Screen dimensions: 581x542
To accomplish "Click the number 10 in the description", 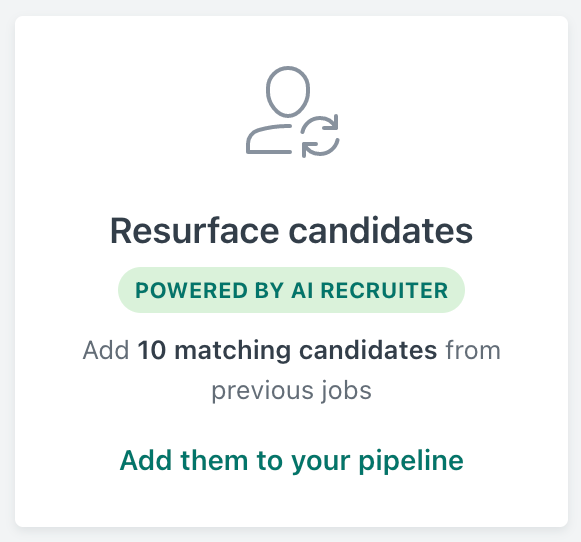I will click(x=151, y=350).
